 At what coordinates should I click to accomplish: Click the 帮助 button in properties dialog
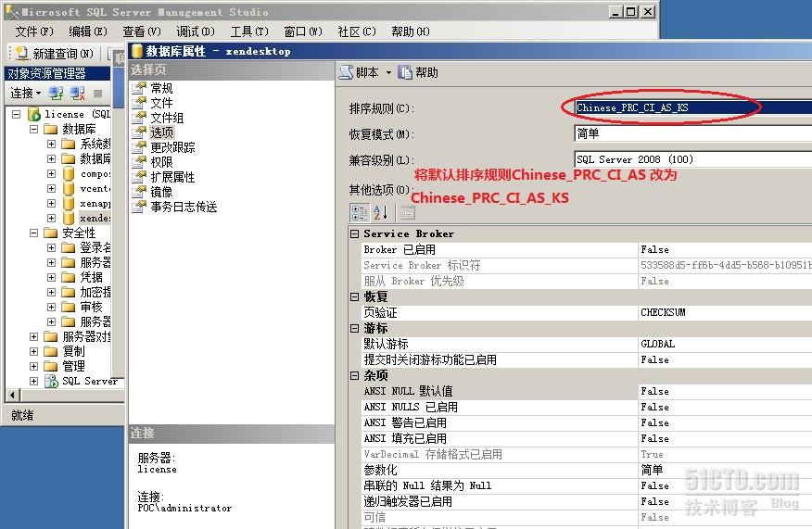[418, 72]
